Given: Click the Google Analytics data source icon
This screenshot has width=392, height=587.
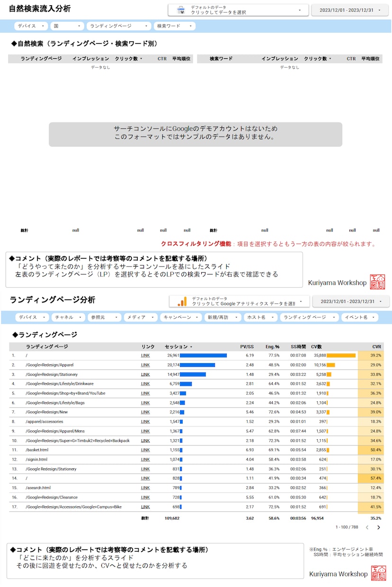Looking at the screenshot, I should tap(182, 302).
